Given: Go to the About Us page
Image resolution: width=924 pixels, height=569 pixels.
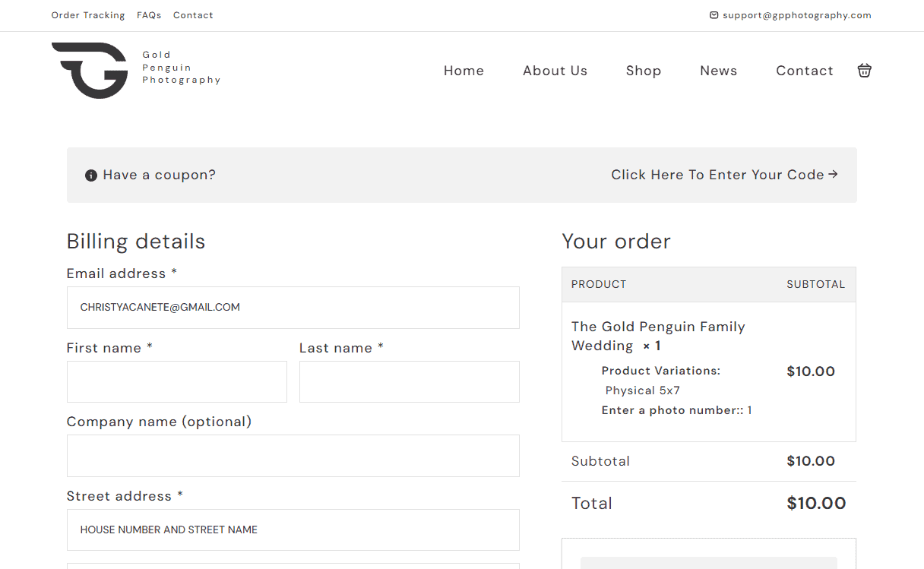Looking at the screenshot, I should click(x=555, y=71).
